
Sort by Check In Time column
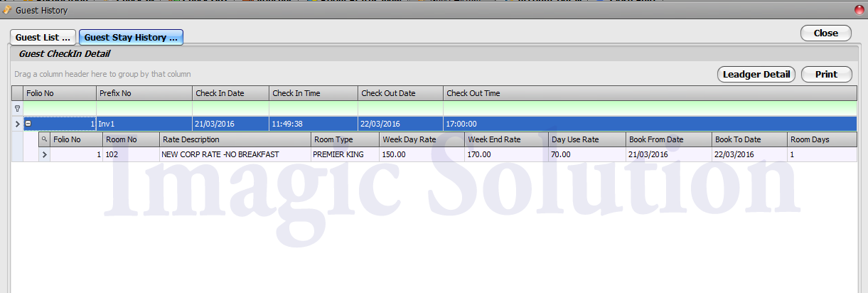point(314,93)
